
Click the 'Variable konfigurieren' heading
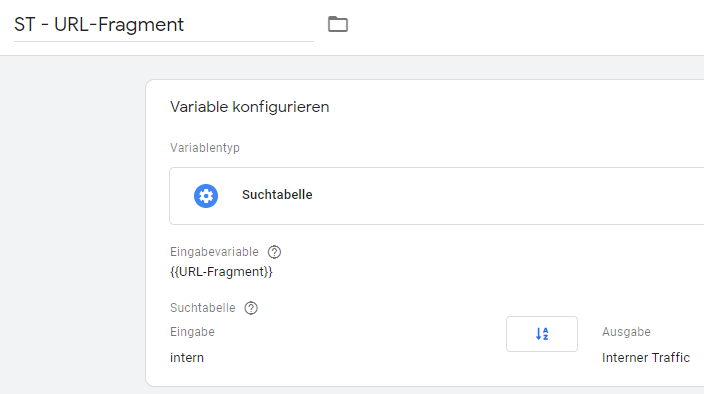click(x=249, y=107)
